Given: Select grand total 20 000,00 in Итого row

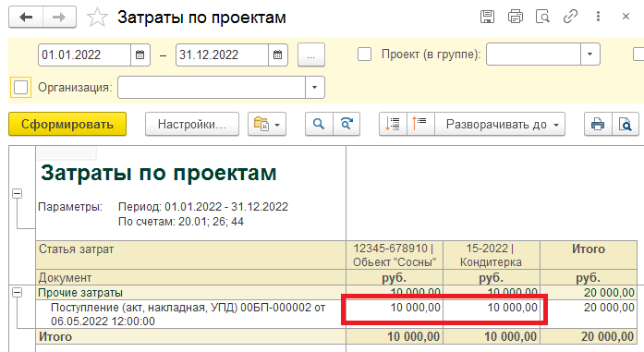Looking at the screenshot, I should 607,337.
